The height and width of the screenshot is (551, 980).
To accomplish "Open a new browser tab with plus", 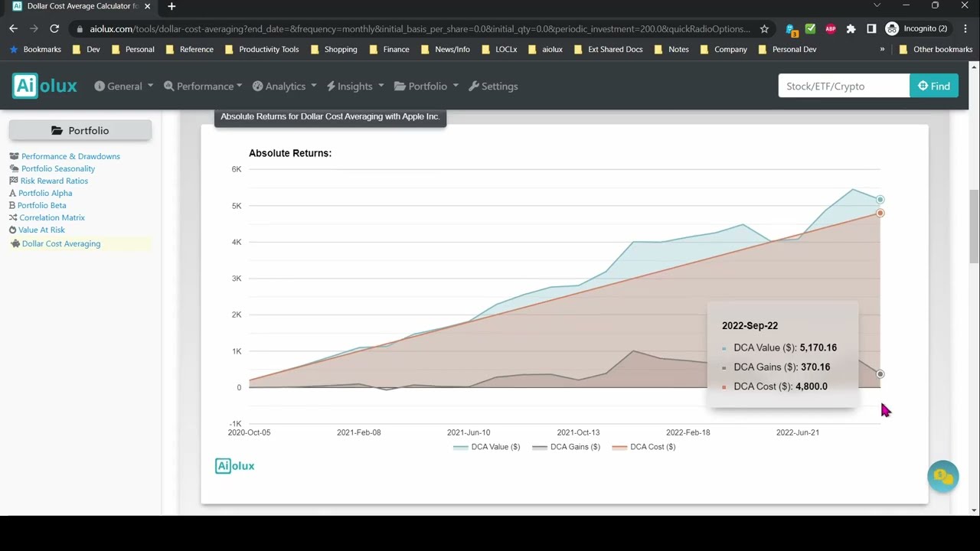I will [x=171, y=6].
